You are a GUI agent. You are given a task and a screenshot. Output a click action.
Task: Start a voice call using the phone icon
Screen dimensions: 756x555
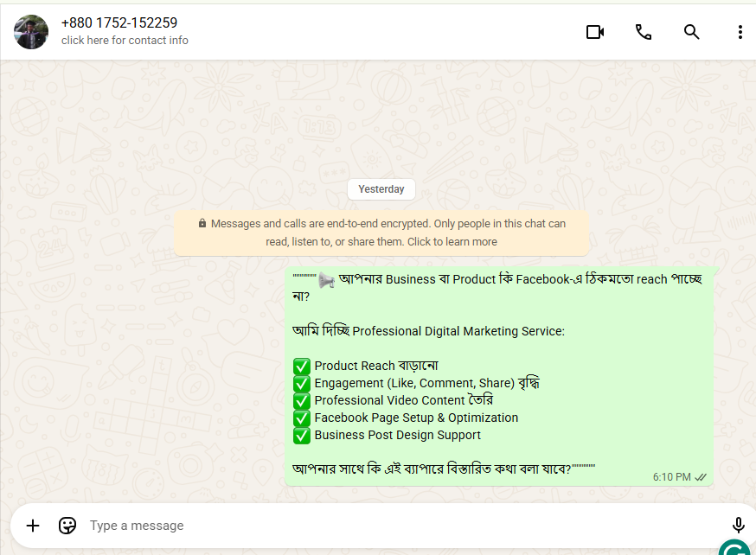coord(644,32)
